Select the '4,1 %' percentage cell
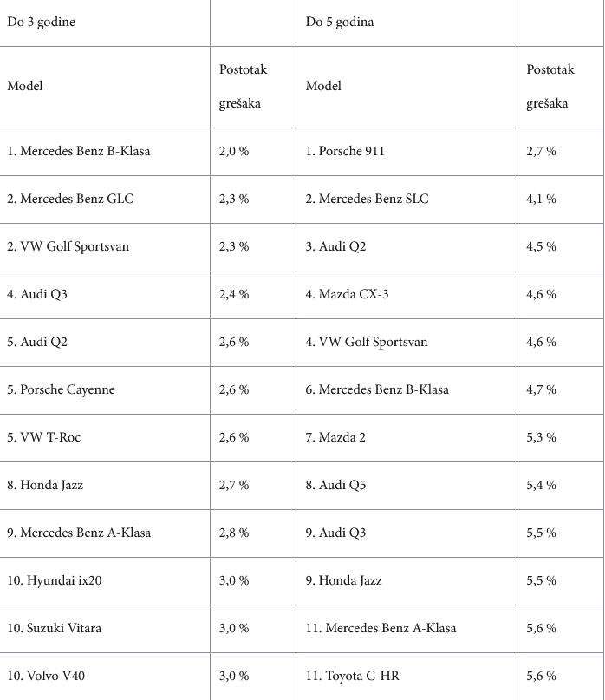 541,199
